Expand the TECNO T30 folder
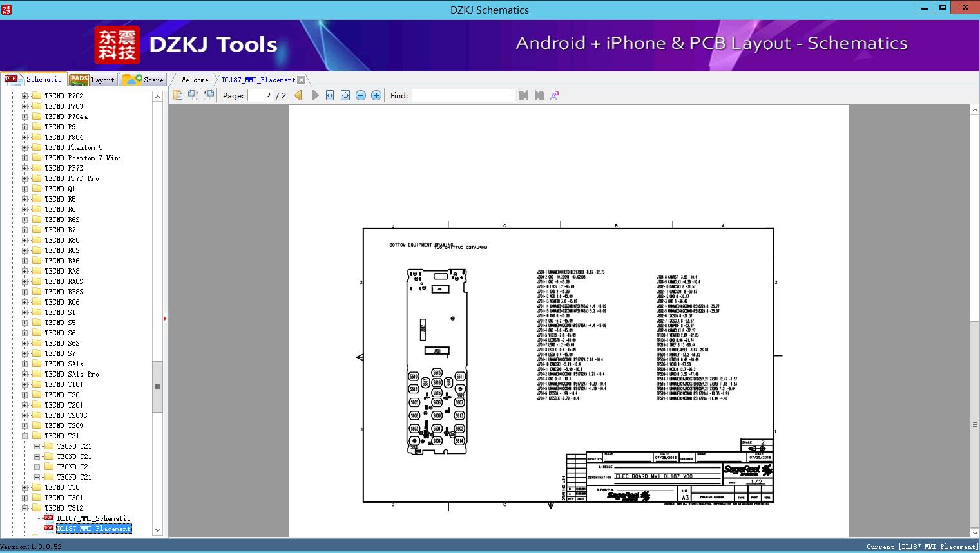This screenshot has height=553, width=980. click(x=25, y=487)
